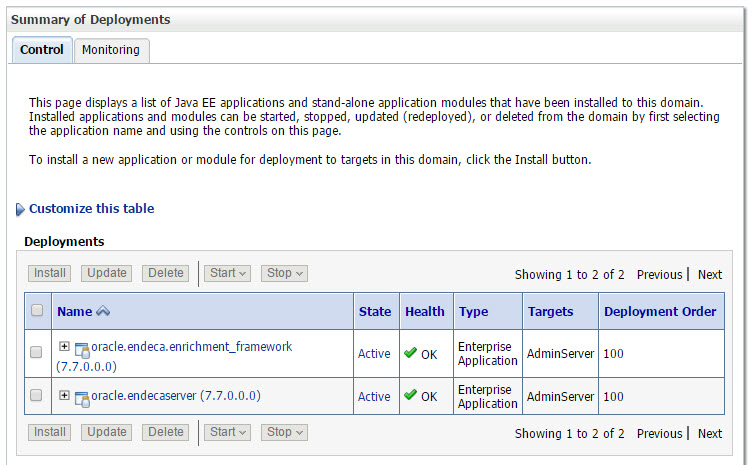Click the bottom Delete button
Screen dimensions: 752x465
[165, 432]
